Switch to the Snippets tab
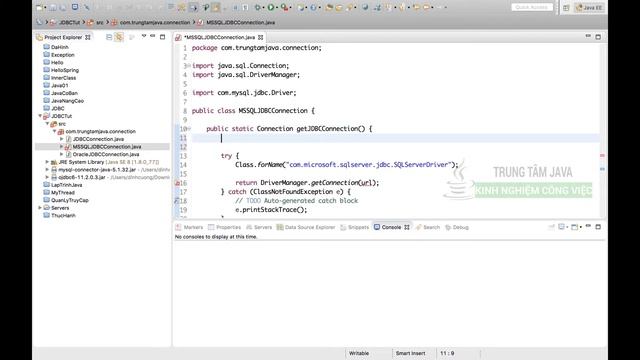Screen dimensions: 640x360 pos(355,227)
